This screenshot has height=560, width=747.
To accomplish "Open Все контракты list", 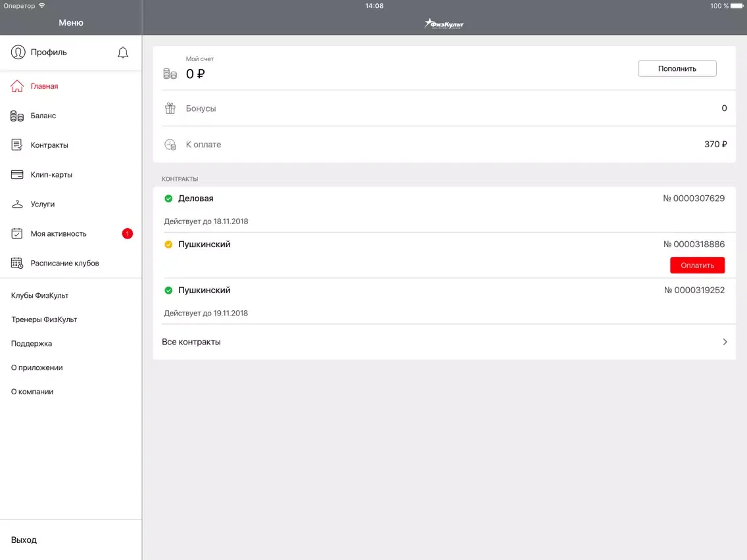I will pos(444,342).
